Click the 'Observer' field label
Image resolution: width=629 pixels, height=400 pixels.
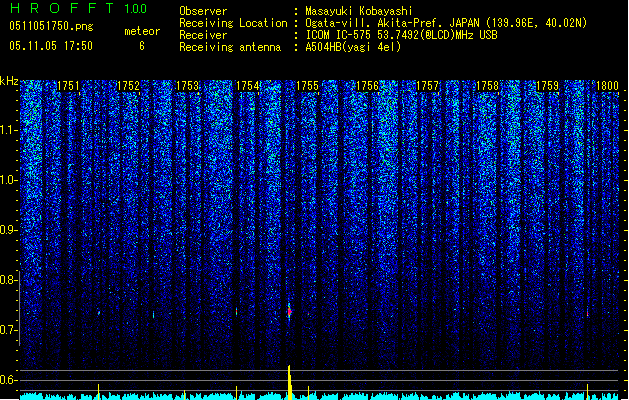(203, 11)
